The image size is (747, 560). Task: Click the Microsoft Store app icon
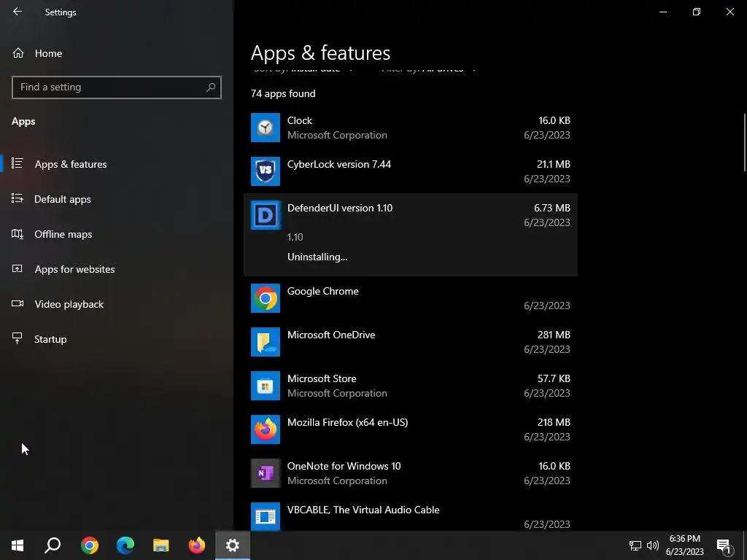tap(266, 386)
